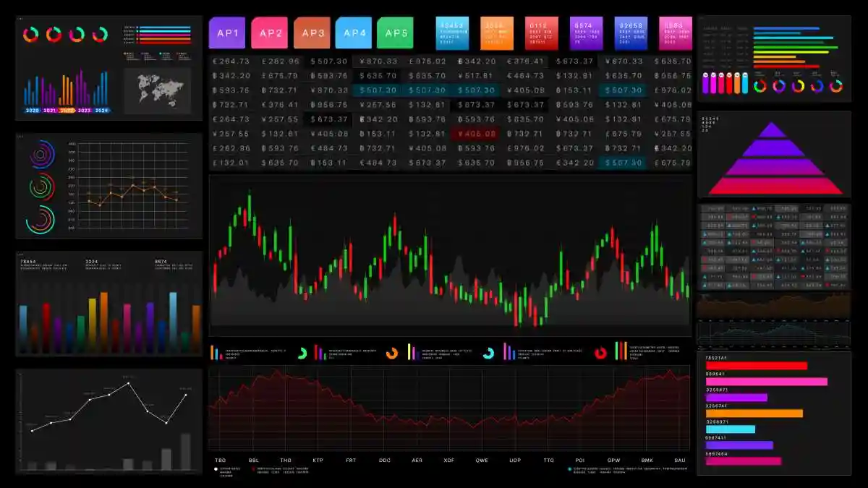Open the pink AP2 tab
Viewport: 868px width, 488px height.
pos(270,33)
